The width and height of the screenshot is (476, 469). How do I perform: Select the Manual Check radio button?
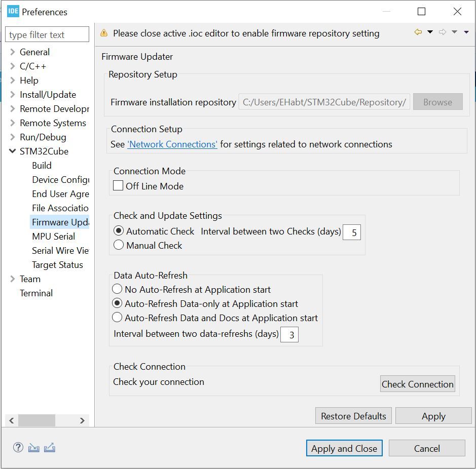119,245
